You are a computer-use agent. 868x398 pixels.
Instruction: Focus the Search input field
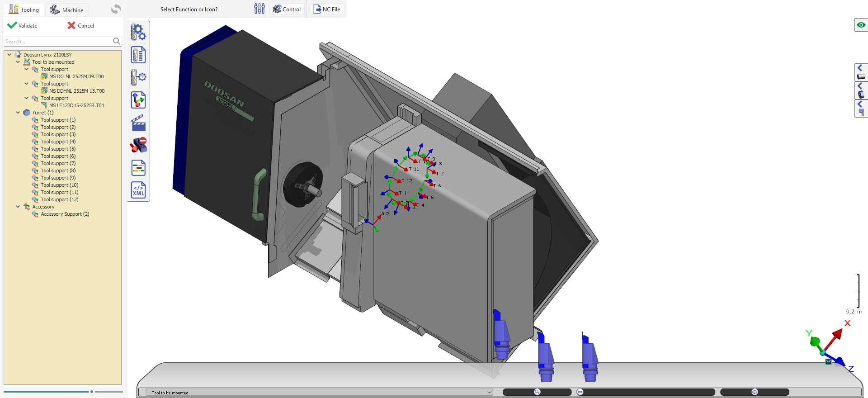[x=58, y=41]
